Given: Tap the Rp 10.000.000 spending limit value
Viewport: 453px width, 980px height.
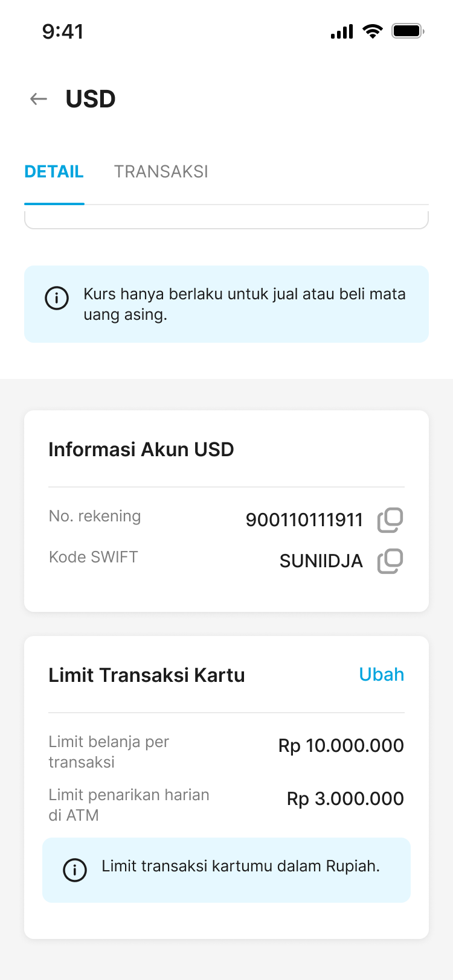Looking at the screenshot, I should pyautogui.click(x=341, y=746).
